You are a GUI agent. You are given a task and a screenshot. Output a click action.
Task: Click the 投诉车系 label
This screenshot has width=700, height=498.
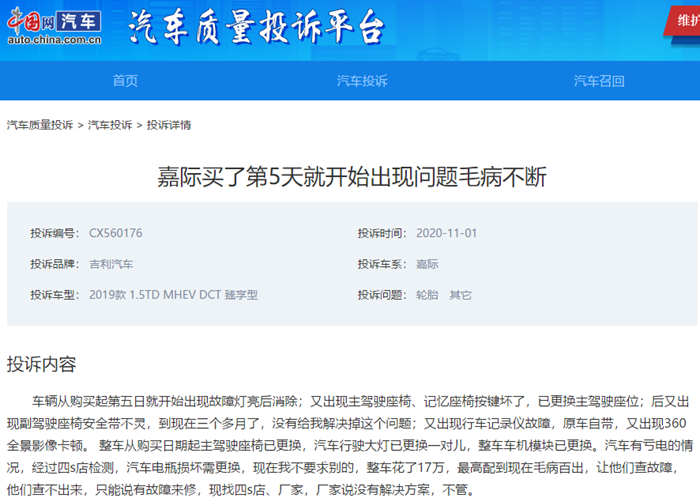coord(382,264)
